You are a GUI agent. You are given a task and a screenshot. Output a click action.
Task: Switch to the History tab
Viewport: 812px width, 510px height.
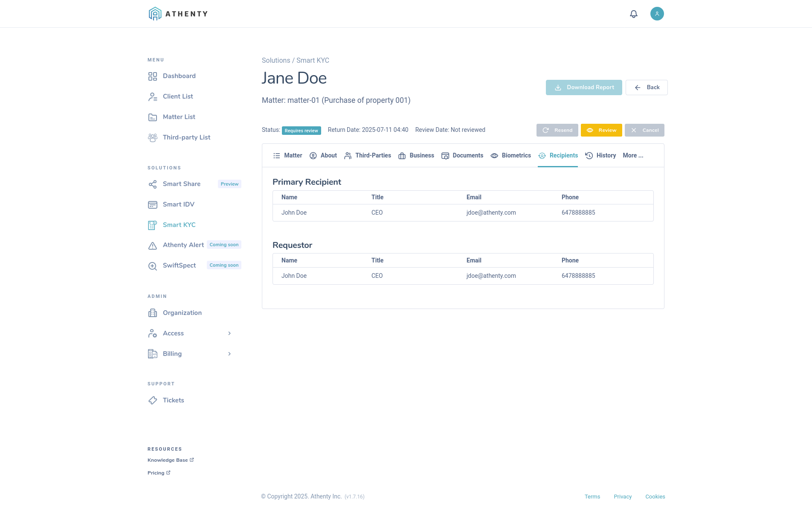(600, 156)
